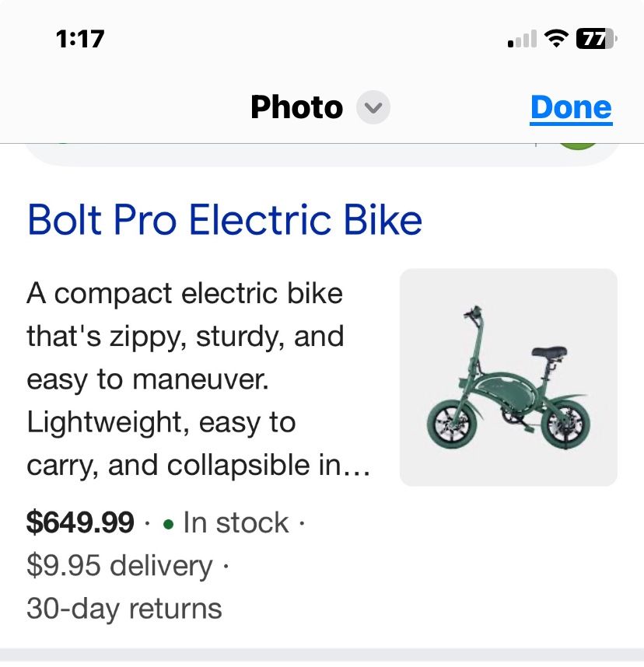Tap the In stock label
The image size is (644, 667).
tap(236, 522)
